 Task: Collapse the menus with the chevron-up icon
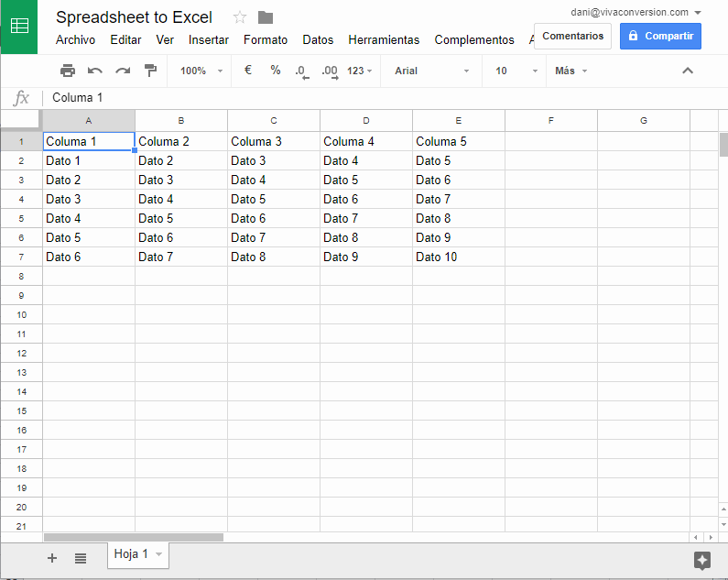coord(687,71)
